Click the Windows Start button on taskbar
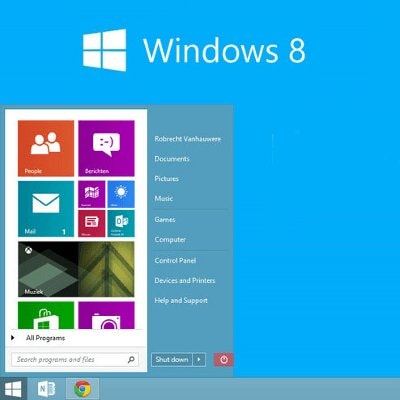Image resolution: width=400 pixels, height=400 pixels. click(13, 389)
